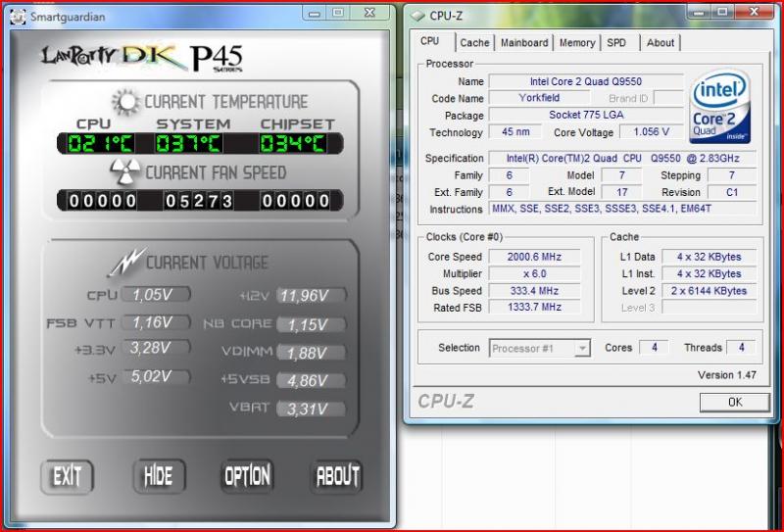This screenshot has height=532, width=784.
Task: Click the Version 1.47 label
Action: [x=726, y=375]
